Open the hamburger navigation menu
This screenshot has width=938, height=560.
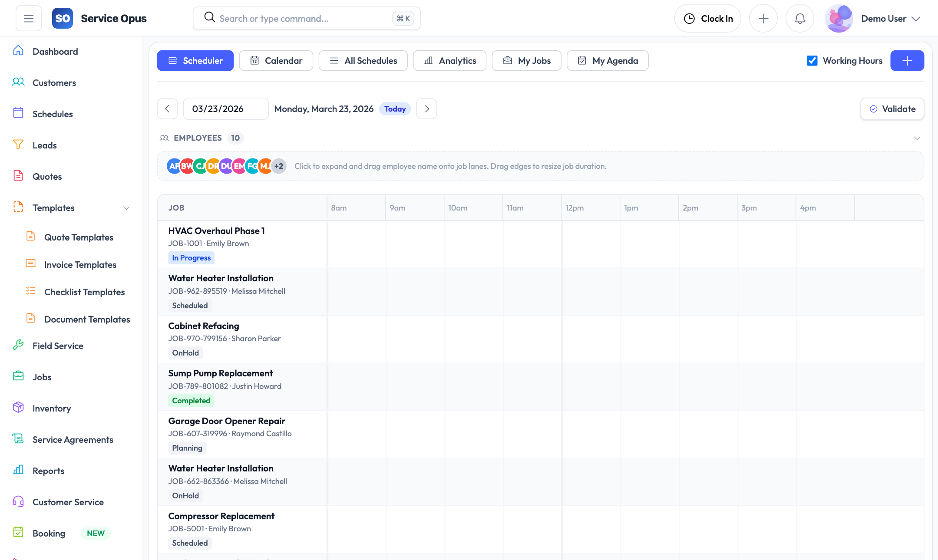click(x=28, y=18)
